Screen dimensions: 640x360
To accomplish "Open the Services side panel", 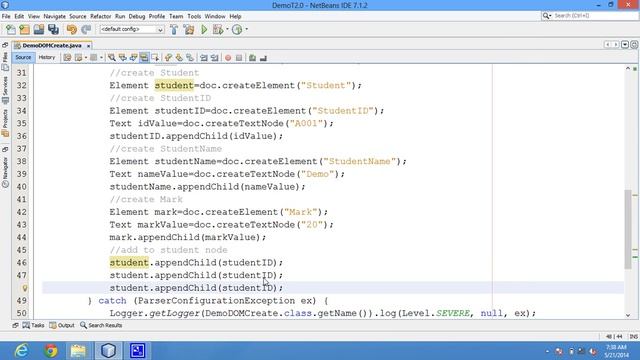I will tap(5, 90).
